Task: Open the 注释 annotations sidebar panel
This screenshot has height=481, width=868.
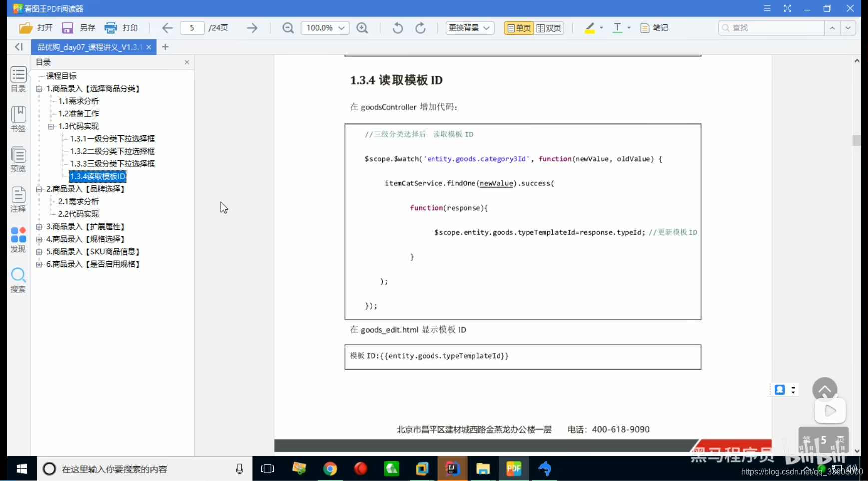Action: pos(18,199)
